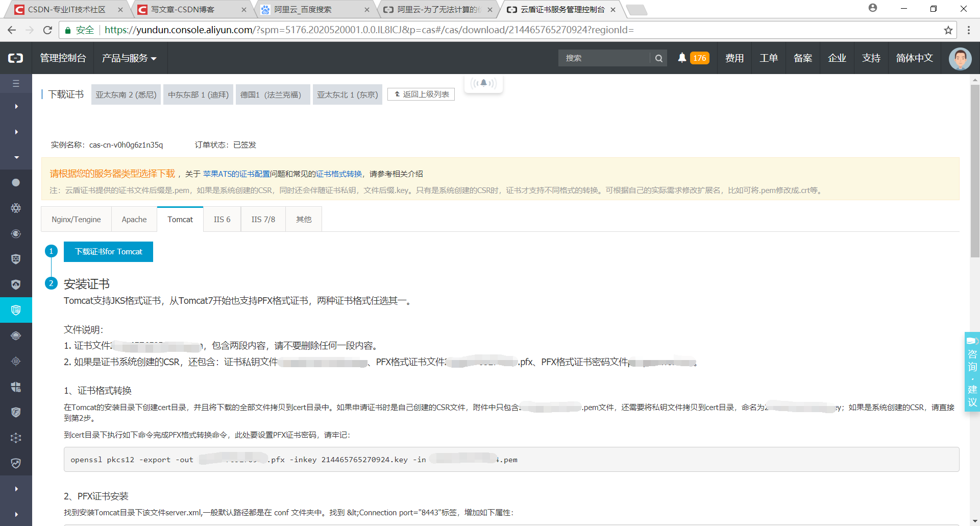
Task: Select region 亚太东南 2 (悉尼)
Action: tap(126, 94)
